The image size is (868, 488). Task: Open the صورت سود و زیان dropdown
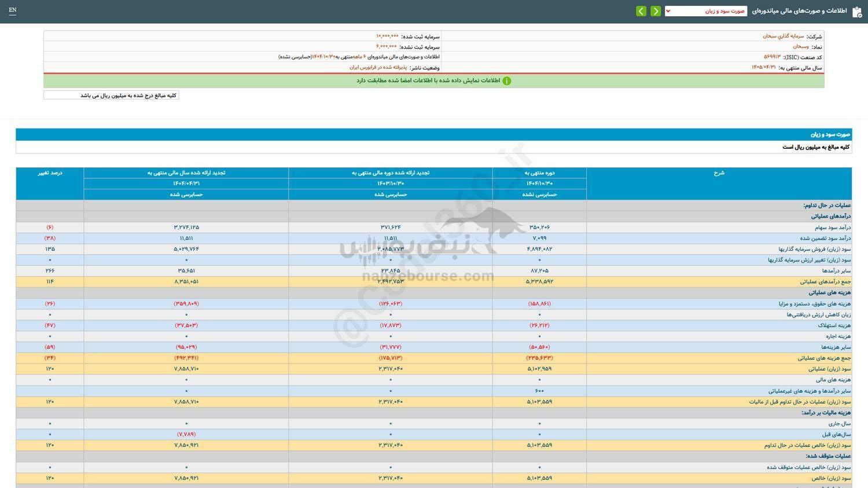click(x=705, y=11)
